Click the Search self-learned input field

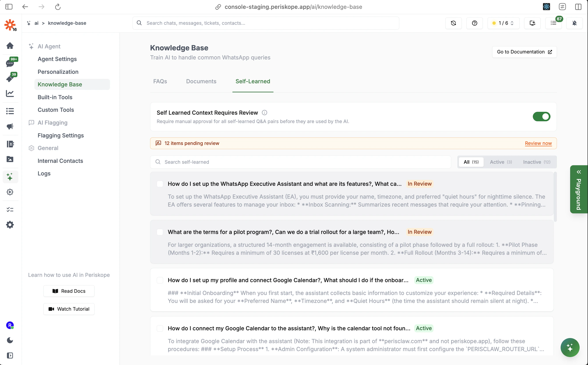point(300,162)
